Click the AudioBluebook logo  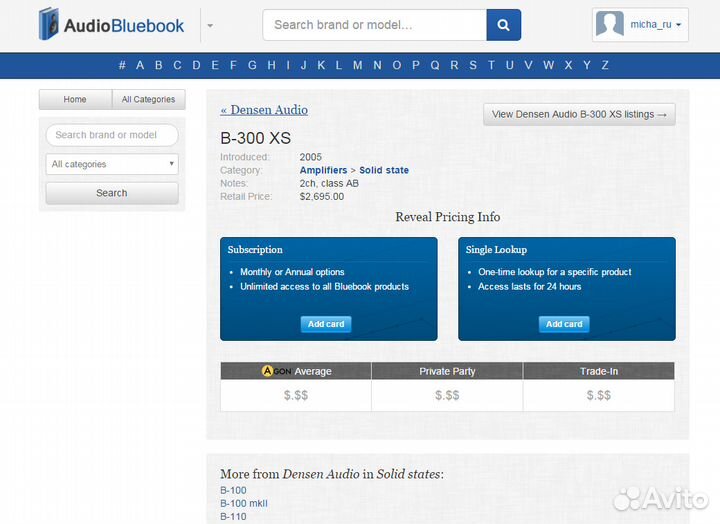coord(112,24)
